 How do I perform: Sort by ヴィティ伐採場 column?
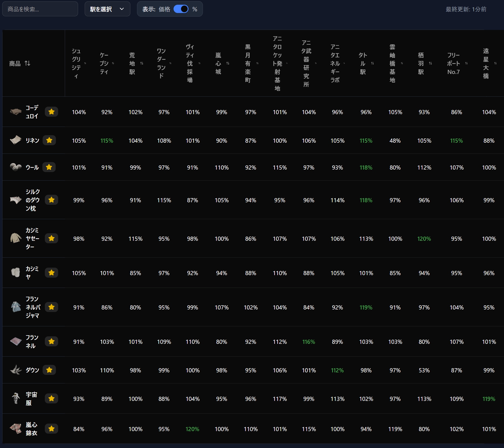(199, 63)
